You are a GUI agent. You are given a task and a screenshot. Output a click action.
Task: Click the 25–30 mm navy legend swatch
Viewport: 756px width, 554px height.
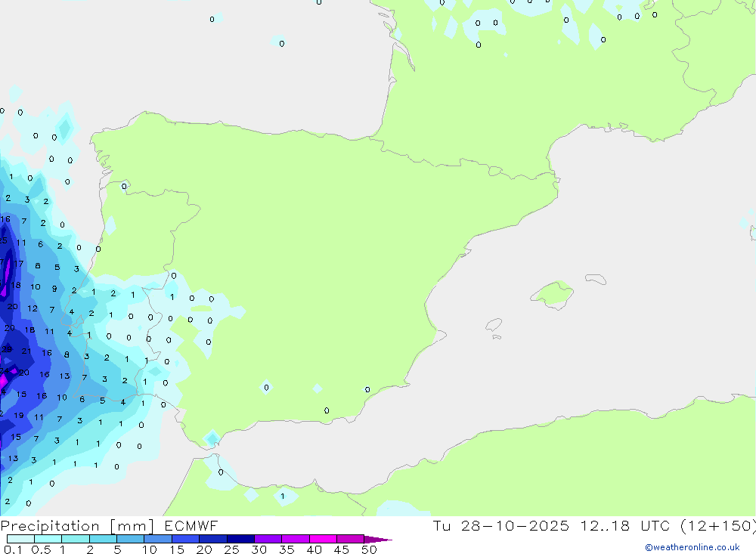tap(240, 539)
